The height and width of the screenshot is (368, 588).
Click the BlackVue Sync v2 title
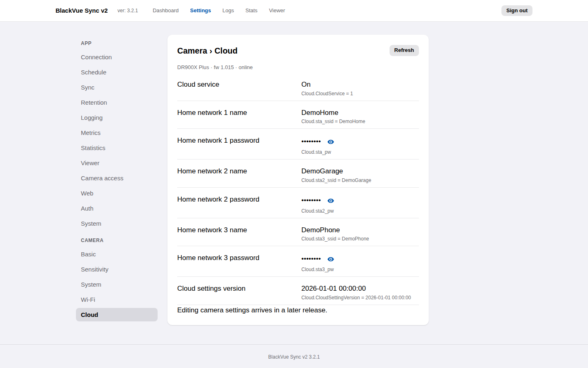coord(82,11)
